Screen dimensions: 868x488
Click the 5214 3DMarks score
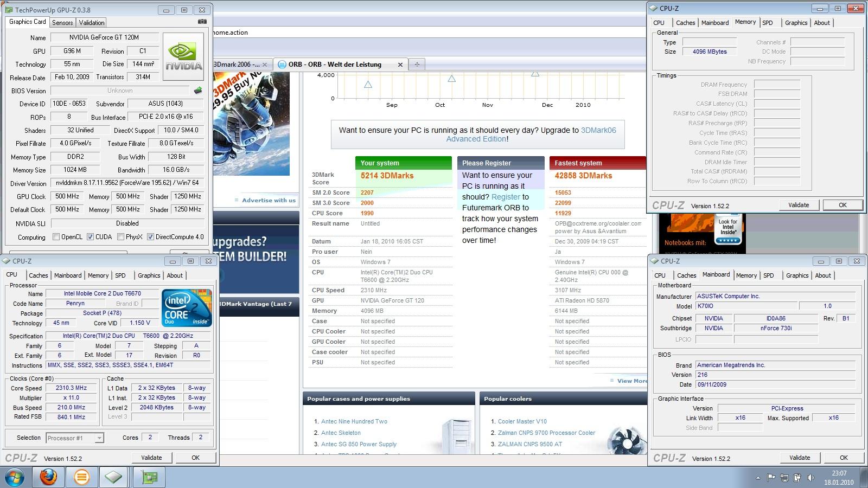coord(387,176)
